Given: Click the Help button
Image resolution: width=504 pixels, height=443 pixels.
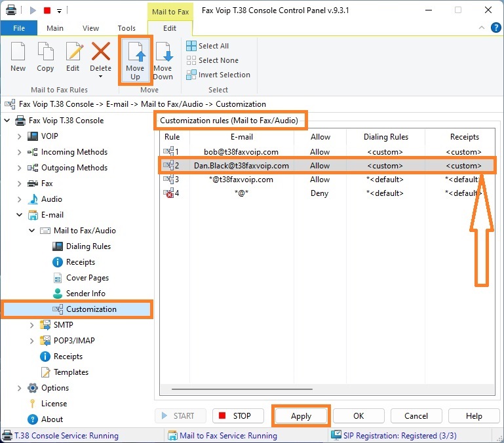Looking at the screenshot, I should click(x=474, y=416).
